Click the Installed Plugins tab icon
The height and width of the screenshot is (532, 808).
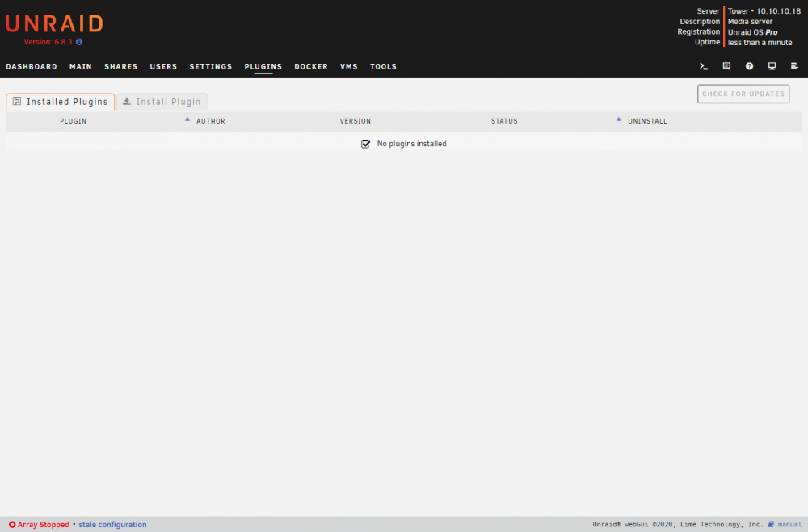click(17, 101)
